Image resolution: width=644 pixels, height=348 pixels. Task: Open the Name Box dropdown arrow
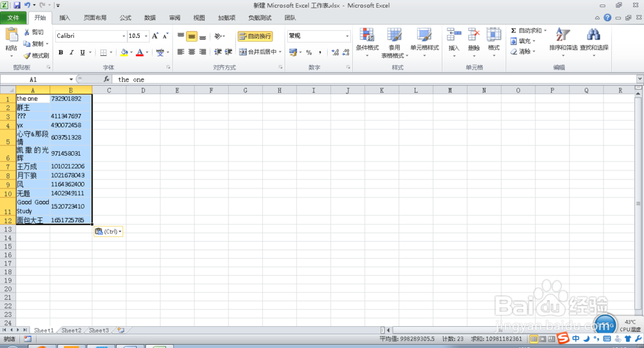71,79
